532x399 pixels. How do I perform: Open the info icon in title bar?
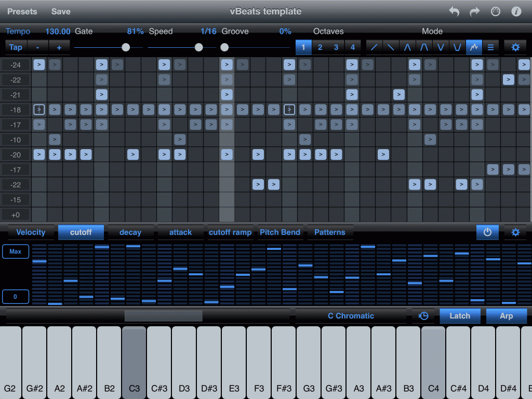point(516,11)
